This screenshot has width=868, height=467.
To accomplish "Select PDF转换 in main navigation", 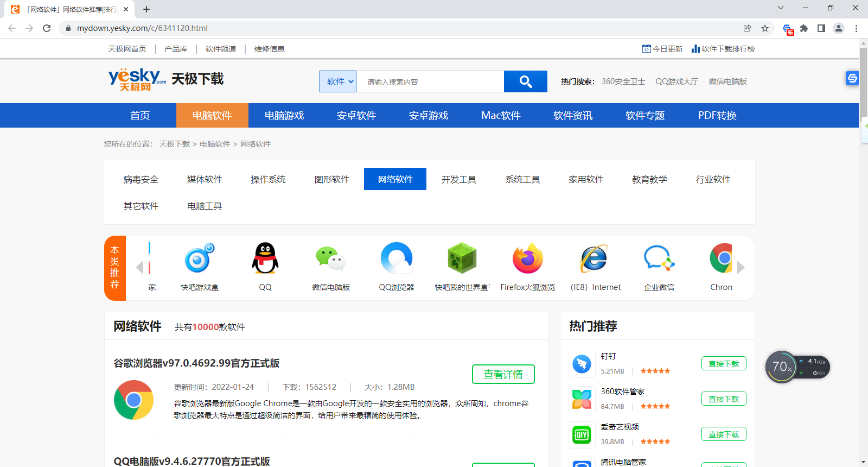I will click(717, 115).
